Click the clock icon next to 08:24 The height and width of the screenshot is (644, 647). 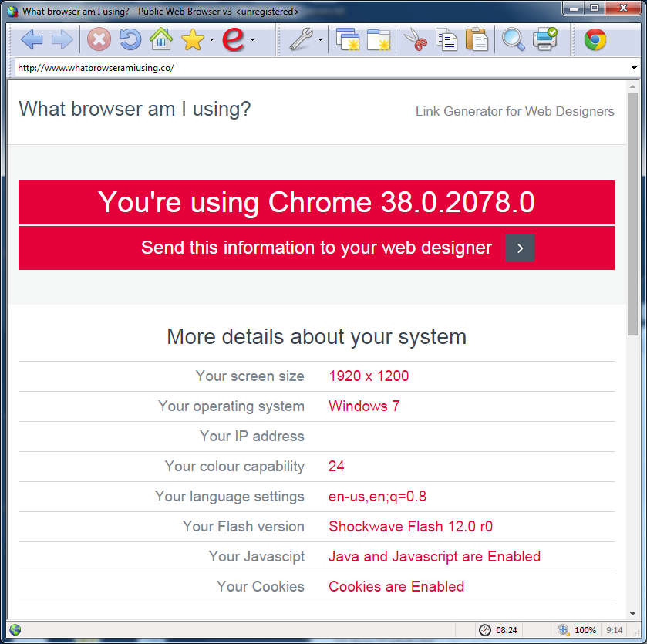[485, 630]
